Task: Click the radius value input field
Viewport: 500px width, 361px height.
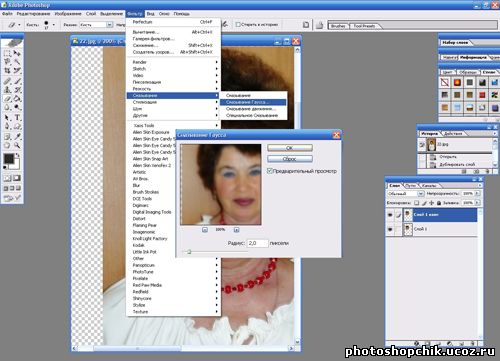Action: pyautogui.click(x=257, y=243)
